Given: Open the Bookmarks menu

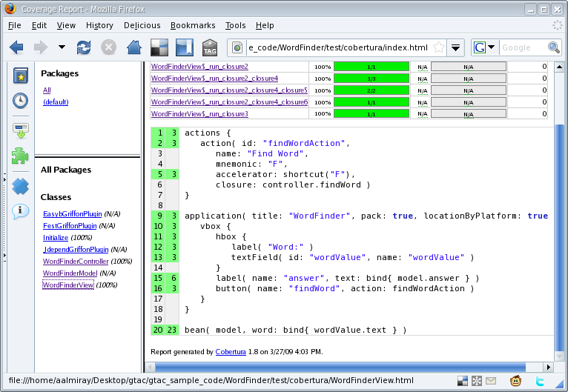Looking at the screenshot, I should (x=191, y=25).
